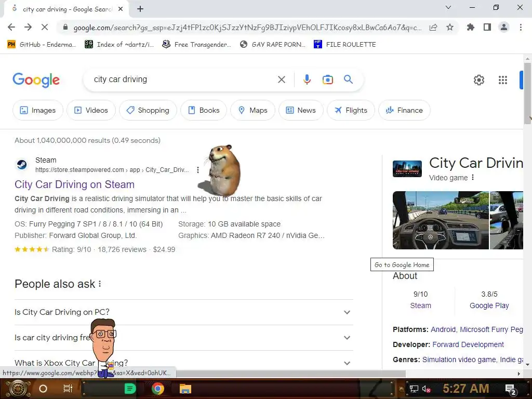Submit search with magnifier icon
This screenshot has width=532, height=399.
click(348, 79)
